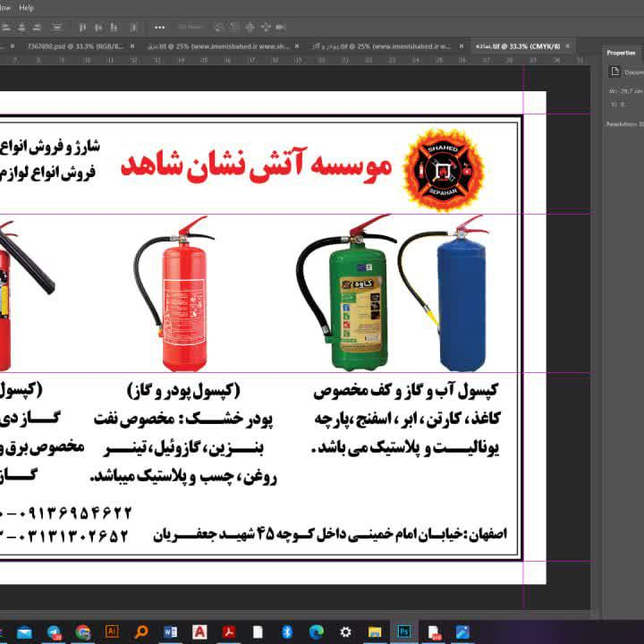This screenshot has width=644, height=644.
Task: Open the red letter A app in taskbar
Action: (199, 631)
